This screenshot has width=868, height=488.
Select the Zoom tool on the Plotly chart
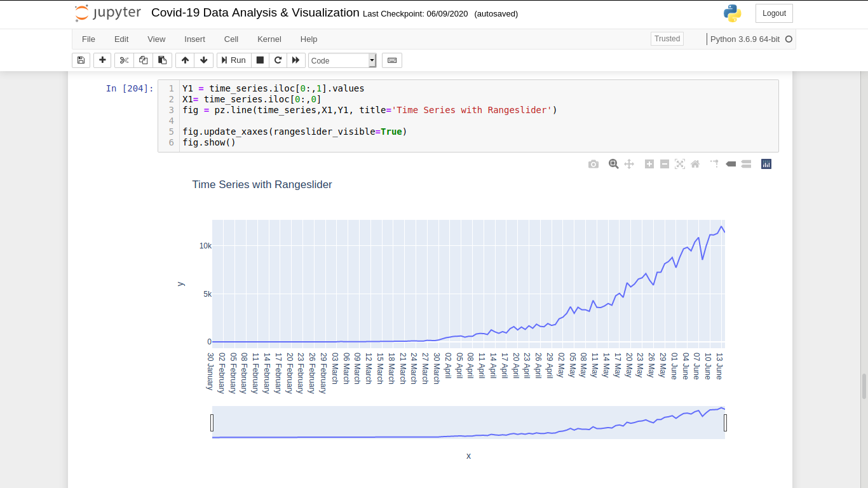coord(613,163)
